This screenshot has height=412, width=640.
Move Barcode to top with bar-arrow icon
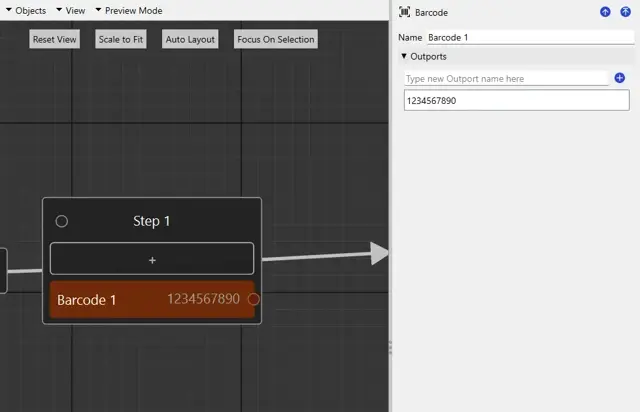tap(625, 12)
